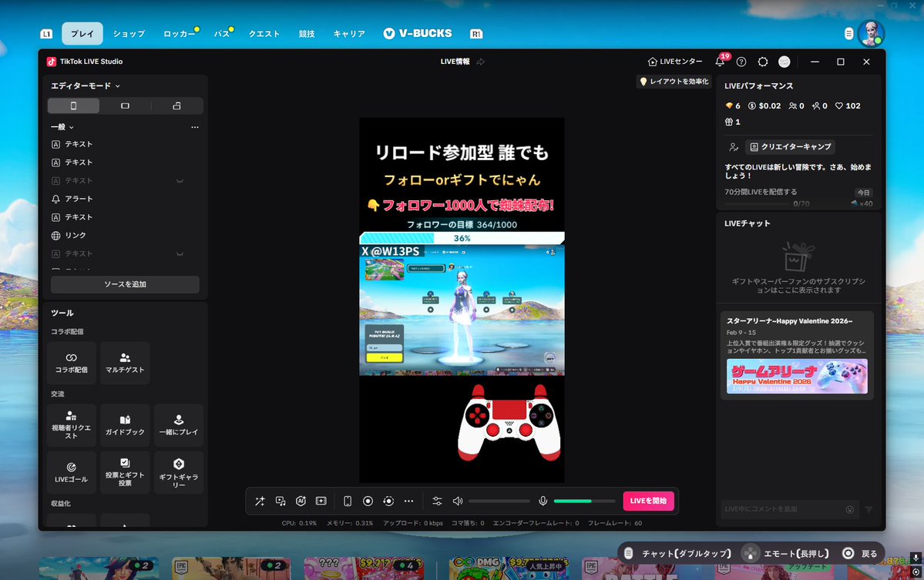
Task: Click the emoji icon in chat input
Action: point(850,509)
